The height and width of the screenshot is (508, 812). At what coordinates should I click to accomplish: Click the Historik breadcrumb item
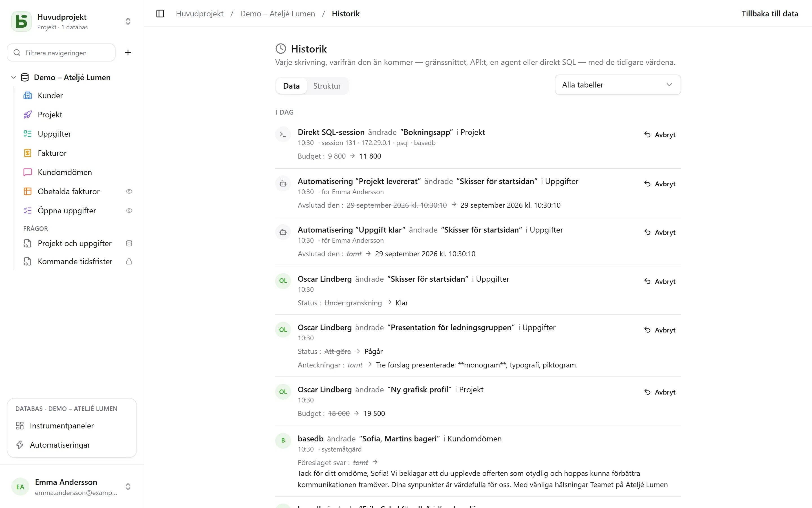[346, 14]
